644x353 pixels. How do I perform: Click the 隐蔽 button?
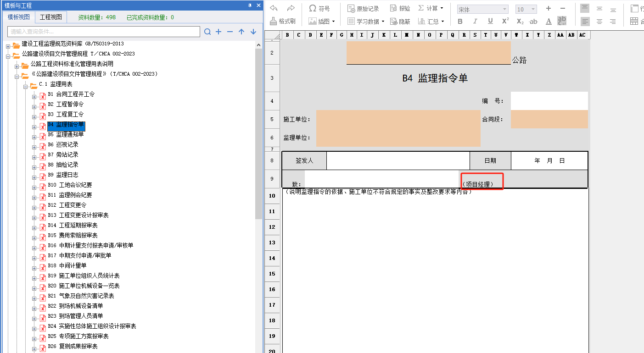click(400, 21)
